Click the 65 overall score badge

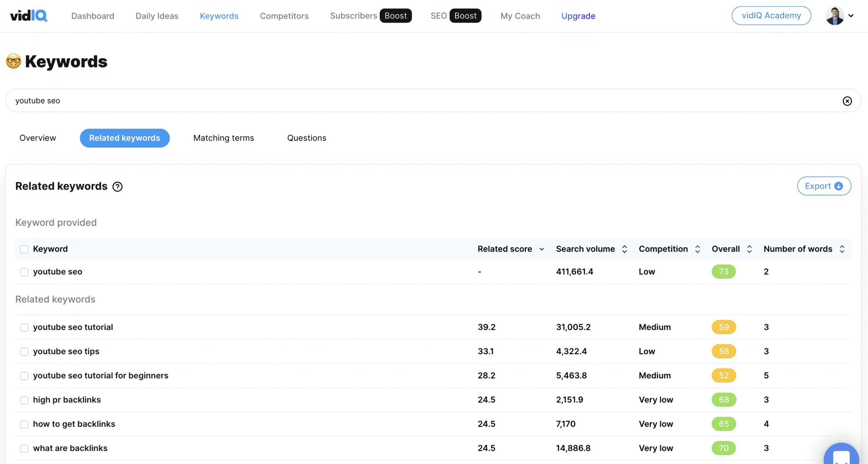pyautogui.click(x=723, y=424)
